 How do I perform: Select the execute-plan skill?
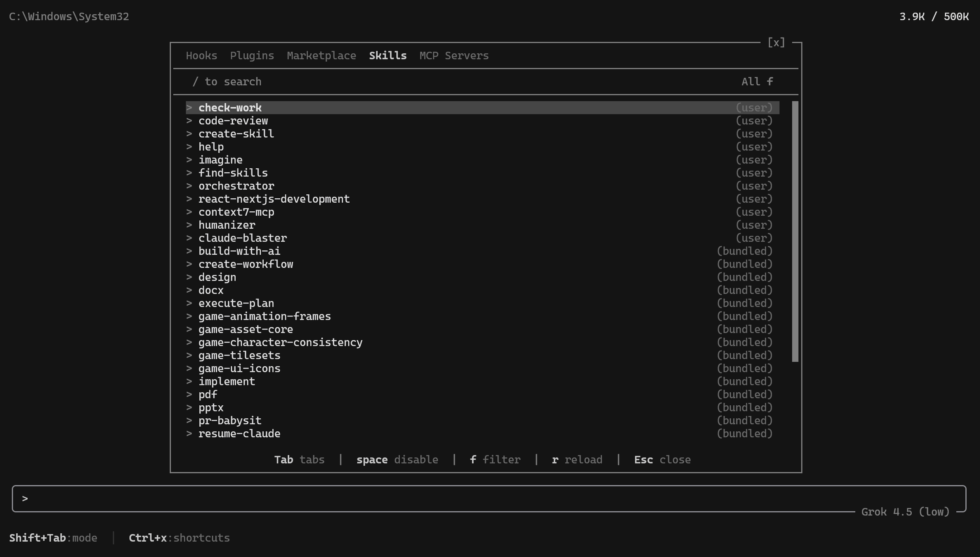482,303
